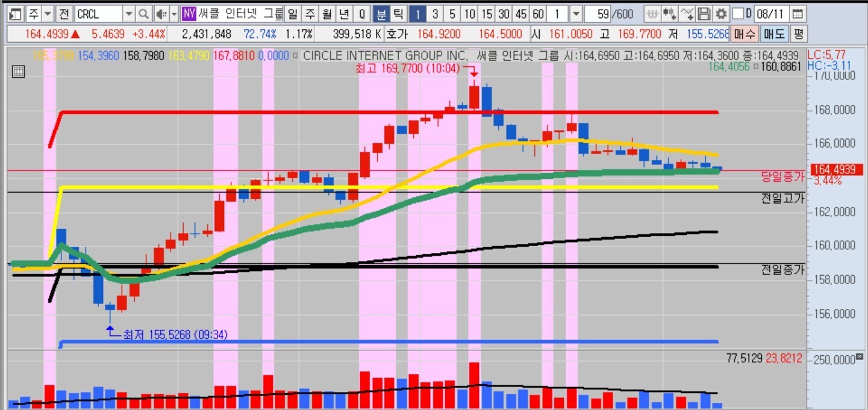868x410 pixels.
Task: Expand the custom interval dropdown arrow
Action: [576, 13]
